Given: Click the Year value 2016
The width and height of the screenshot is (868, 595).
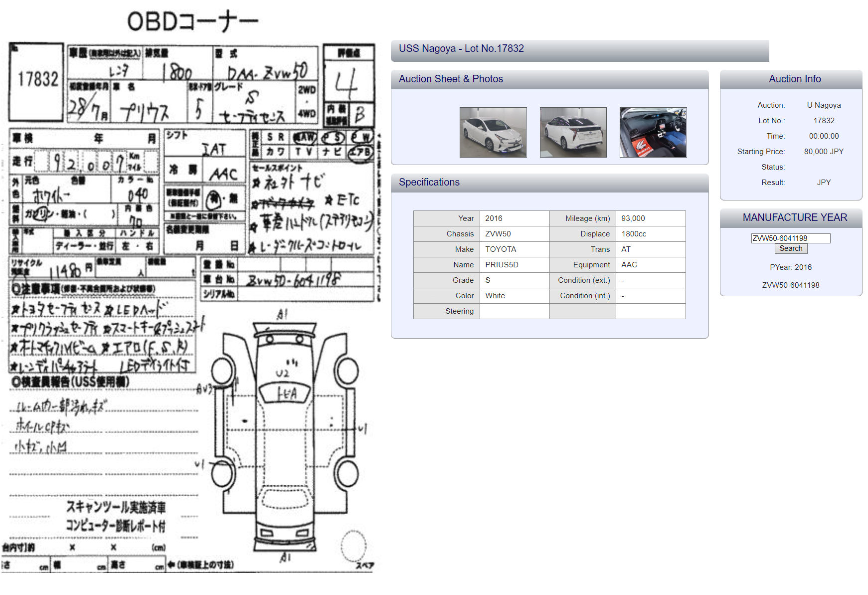Looking at the screenshot, I should tap(494, 218).
